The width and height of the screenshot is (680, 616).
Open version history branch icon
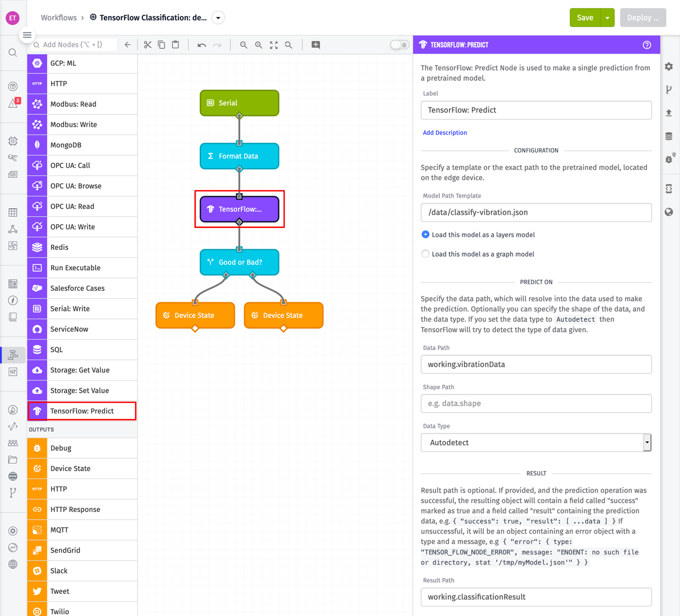[x=668, y=89]
